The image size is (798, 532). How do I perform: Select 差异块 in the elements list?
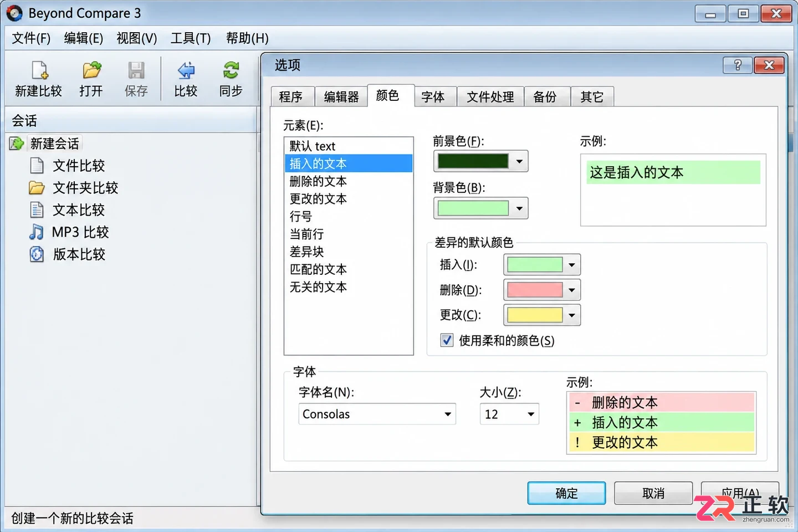(348, 252)
